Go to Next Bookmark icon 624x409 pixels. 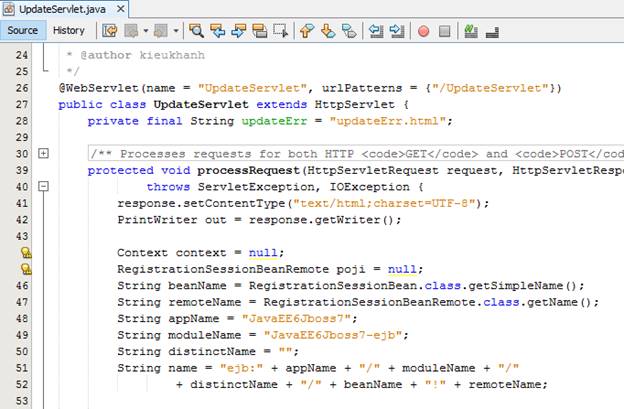pyautogui.click(x=328, y=31)
